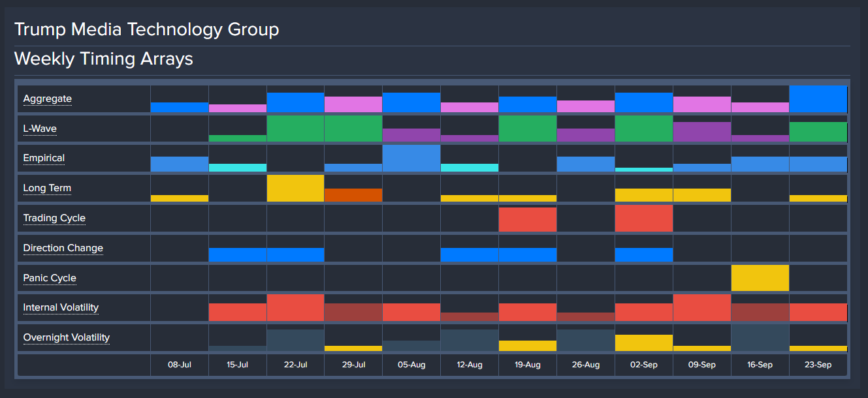Screen dimensions: 868x398
Task: Pick the pink Aggregate bar for 09-Sep
Action: click(702, 104)
